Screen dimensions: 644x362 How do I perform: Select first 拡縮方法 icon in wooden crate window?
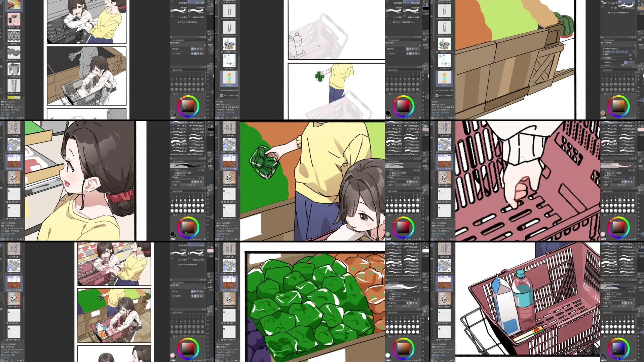[x=626, y=62]
